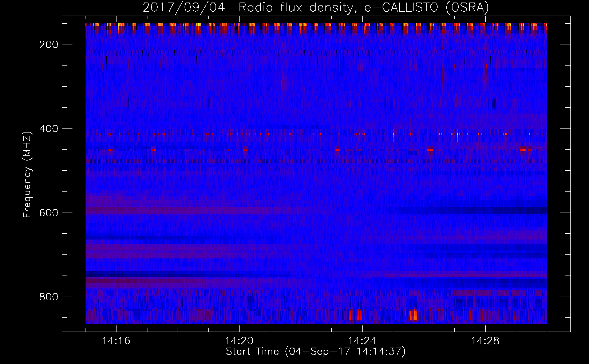Click the 14:24 time tick label
589x364 pixels.
point(362,341)
